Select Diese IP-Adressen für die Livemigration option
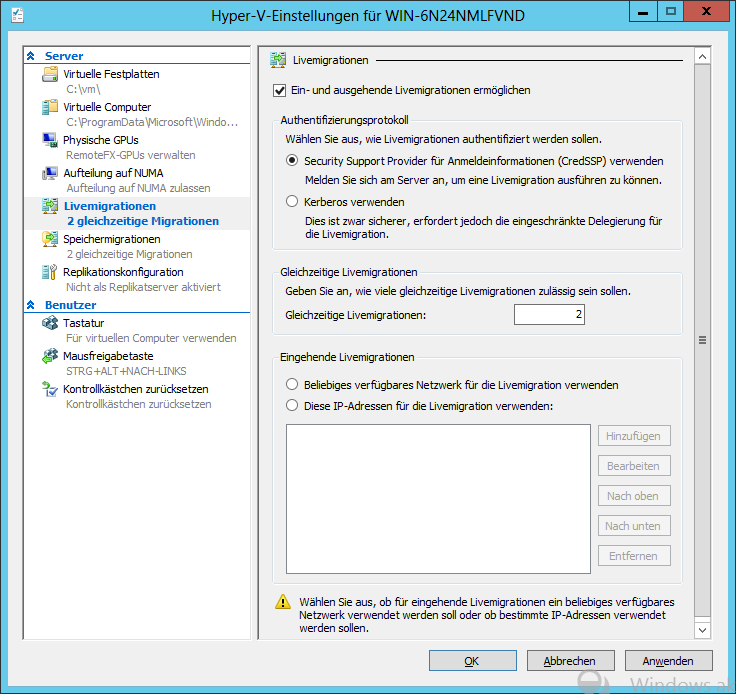 (x=292, y=406)
